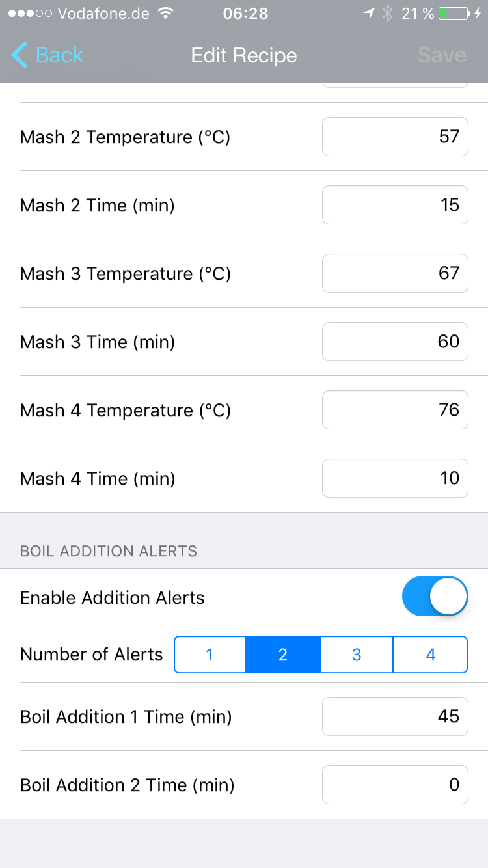The image size is (488, 868).
Task: Set Number of Alerts to 3
Action: point(357,655)
